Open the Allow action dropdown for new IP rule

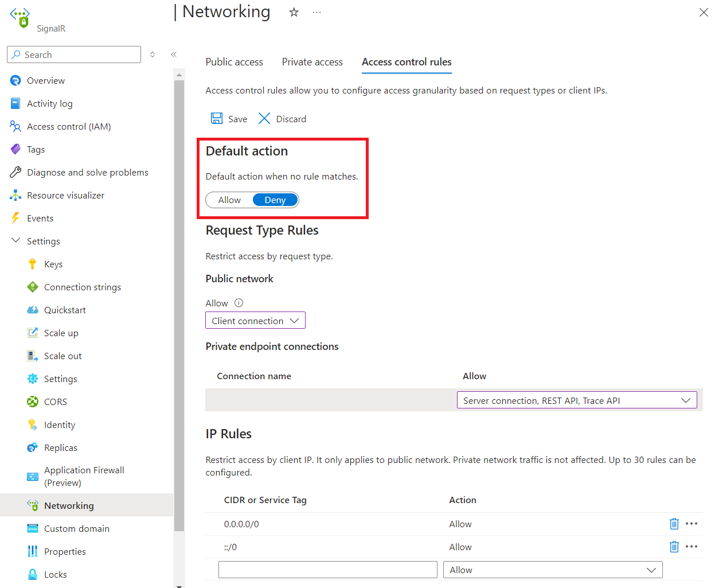[x=552, y=570]
